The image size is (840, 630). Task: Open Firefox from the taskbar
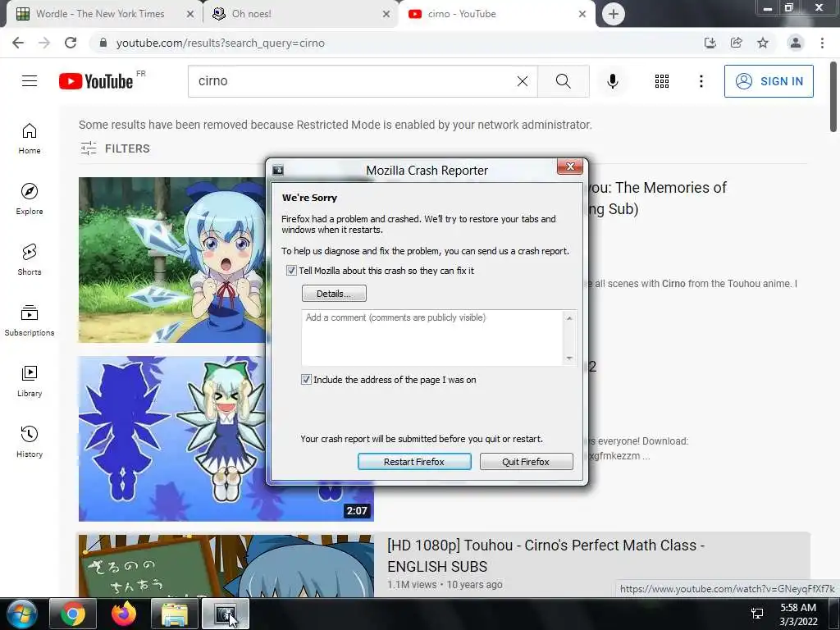point(124,614)
